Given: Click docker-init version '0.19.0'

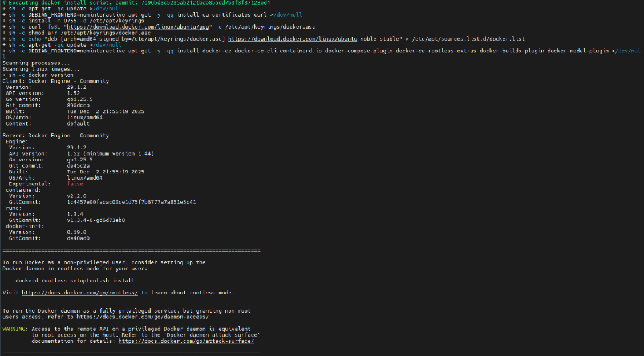Looking at the screenshot, I should coord(76,232).
